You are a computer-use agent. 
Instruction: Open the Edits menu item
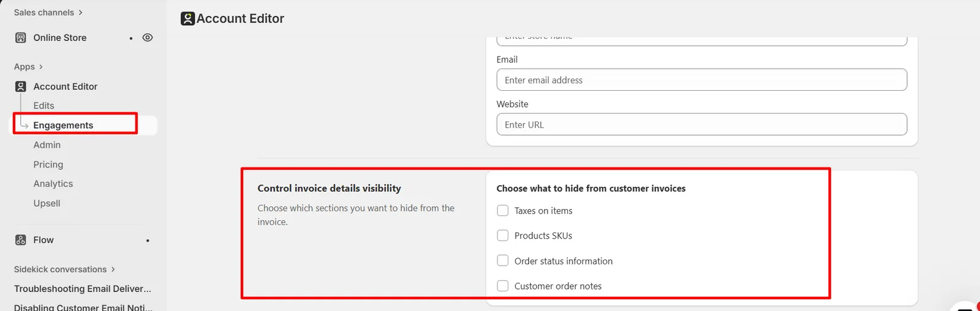tap(43, 106)
